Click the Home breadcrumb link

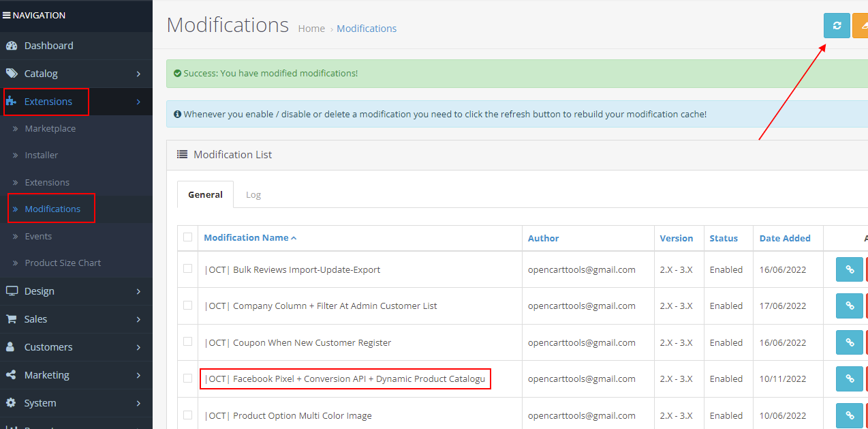pyautogui.click(x=311, y=29)
